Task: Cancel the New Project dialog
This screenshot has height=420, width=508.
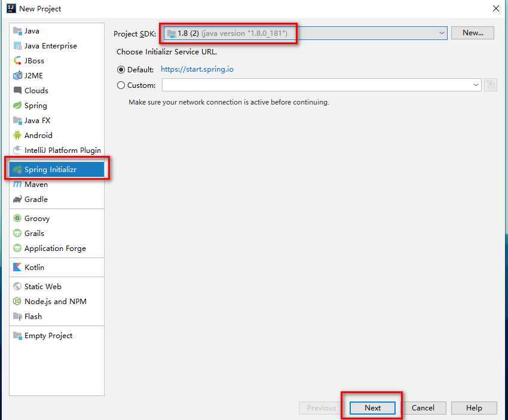Action: [x=423, y=407]
